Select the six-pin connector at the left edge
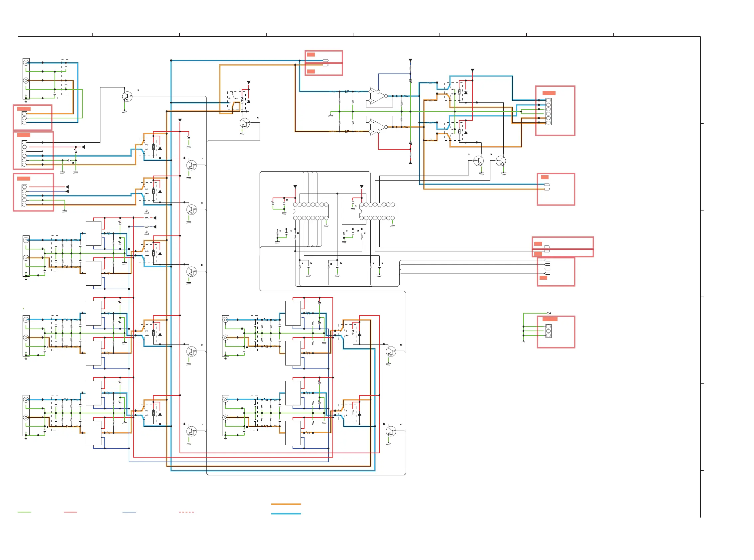The image size is (754, 560). pyautogui.click(x=24, y=154)
